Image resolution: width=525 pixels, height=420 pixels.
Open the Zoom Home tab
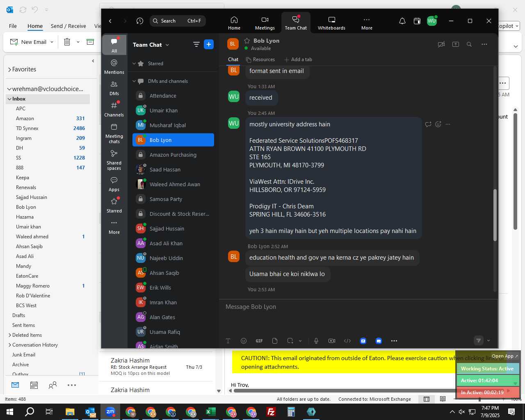tap(234, 23)
